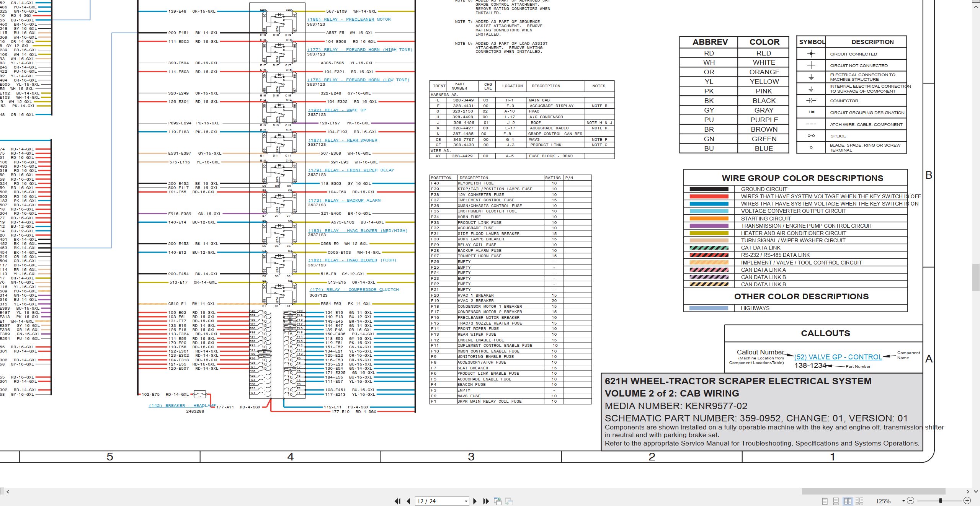Click the ACCUGRADE DISPLAY harness description
The image size is (980, 506).
pyautogui.click(x=552, y=106)
